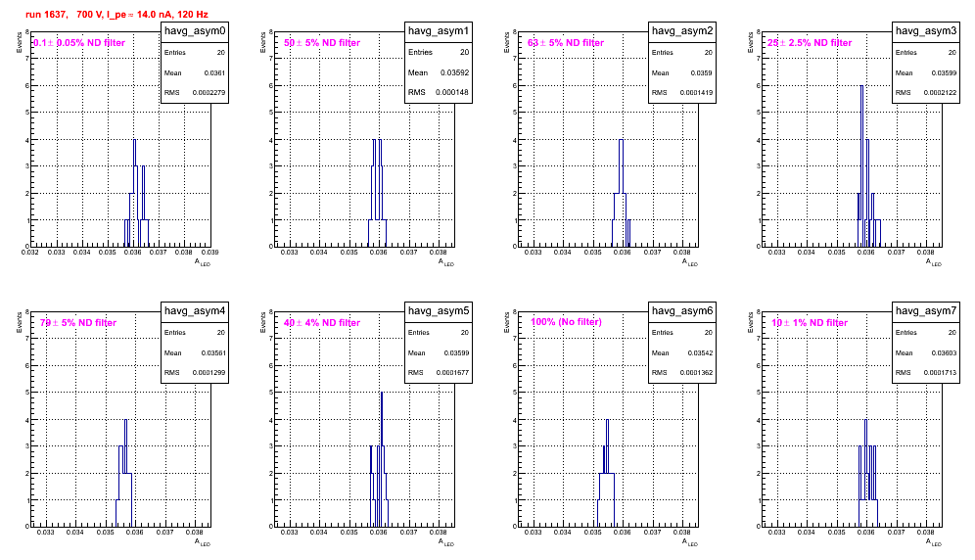Click the Mean value 0.03599 in havg_asym3
The image size is (975, 560).
(944, 72)
